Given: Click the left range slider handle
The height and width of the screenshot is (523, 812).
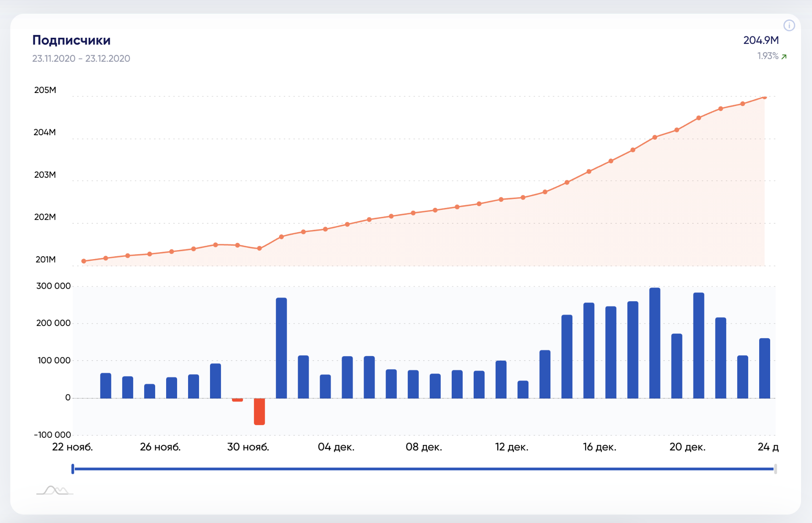Looking at the screenshot, I should (73, 469).
